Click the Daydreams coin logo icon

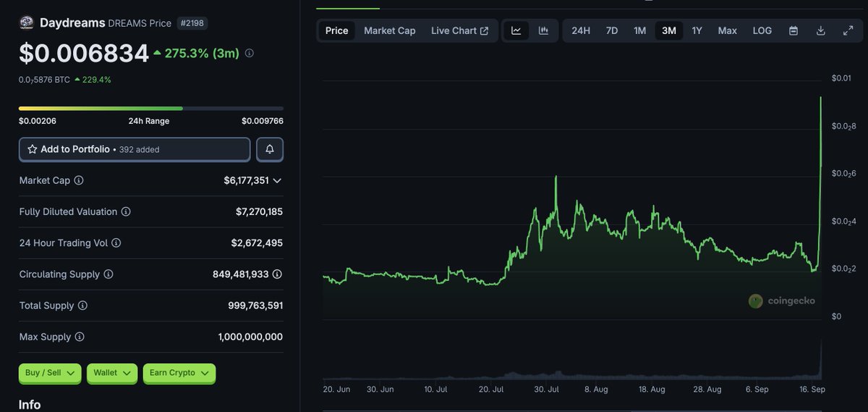[27, 22]
